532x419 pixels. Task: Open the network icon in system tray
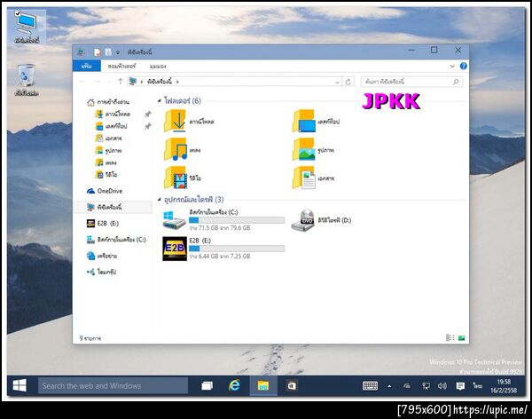pyautogui.click(x=426, y=386)
